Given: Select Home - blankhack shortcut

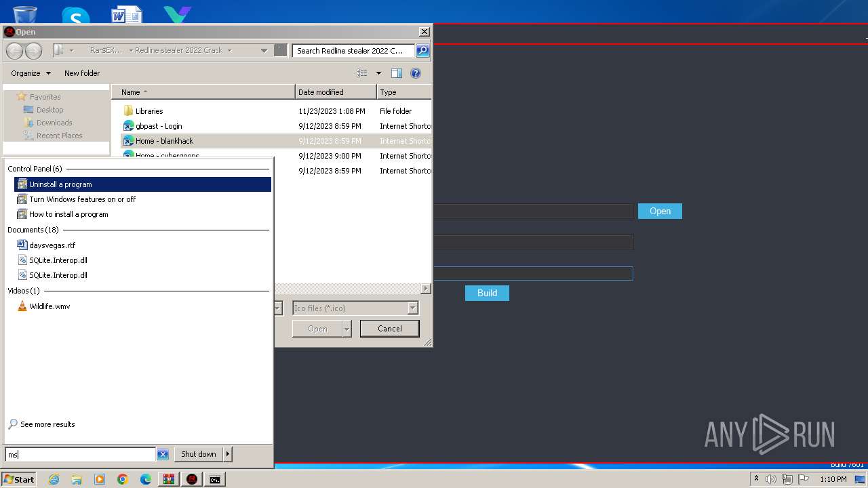Looking at the screenshot, I should point(164,141).
